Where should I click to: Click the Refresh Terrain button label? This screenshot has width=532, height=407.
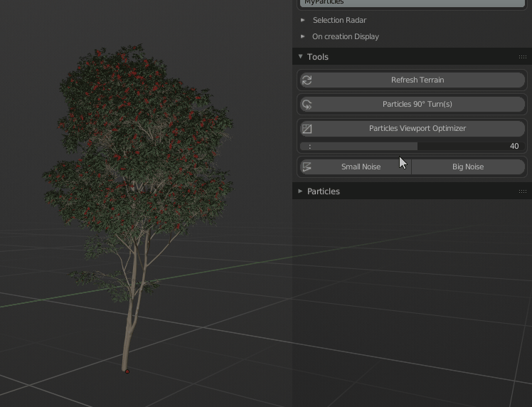(417, 80)
